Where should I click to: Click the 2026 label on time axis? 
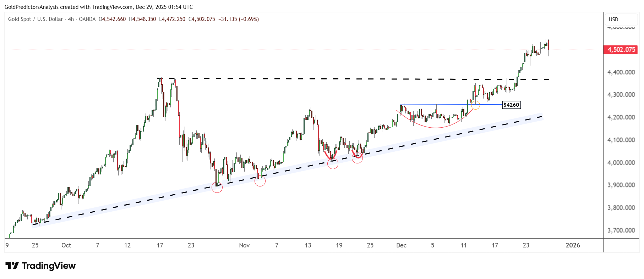[573, 245]
